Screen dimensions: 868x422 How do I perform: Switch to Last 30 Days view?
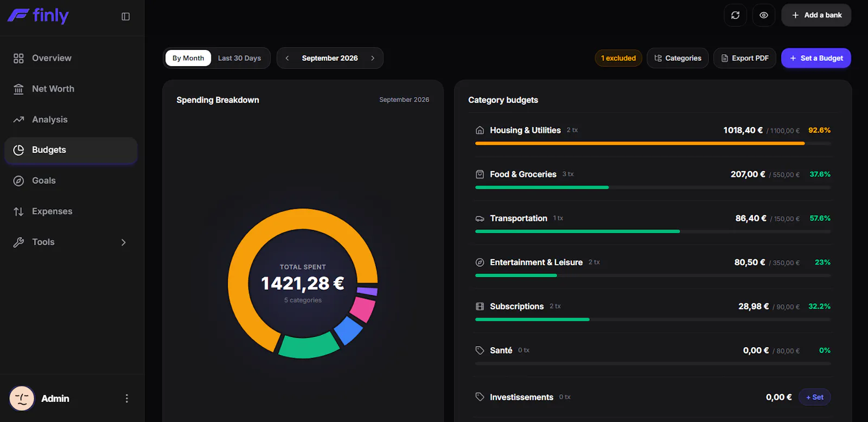point(239,58)
